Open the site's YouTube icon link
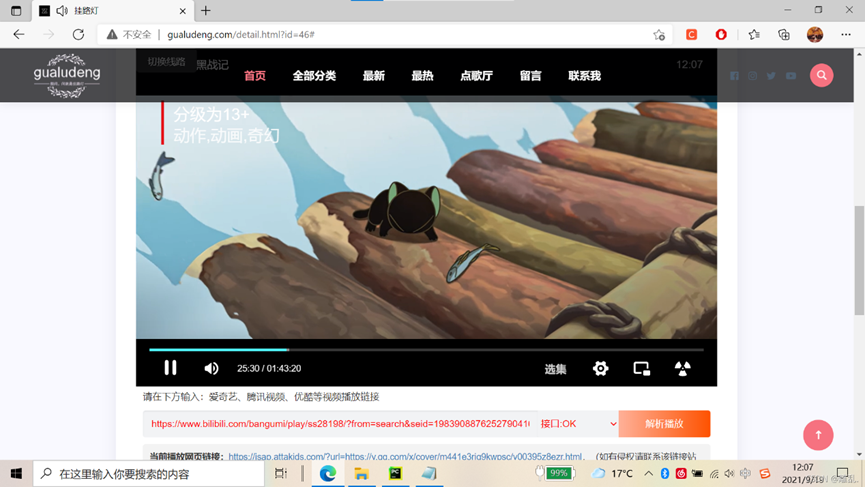Viewport: 865px width, 487px height. coord(791,76)
